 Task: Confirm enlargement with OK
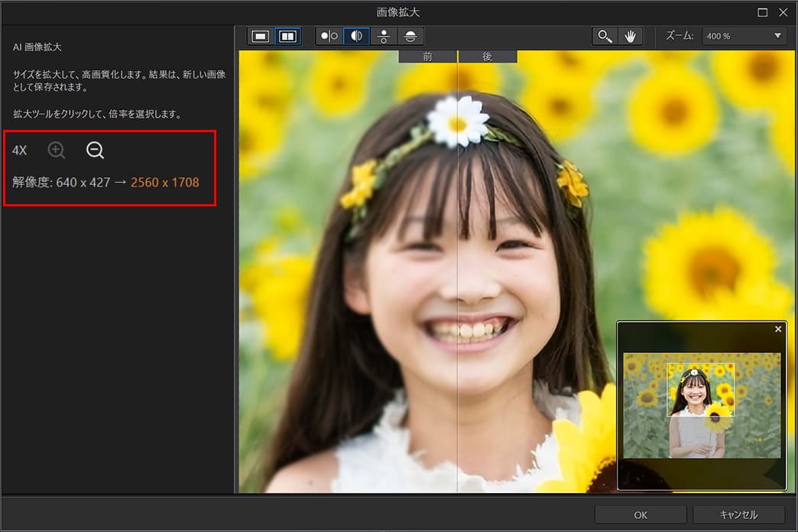(641, 514)
